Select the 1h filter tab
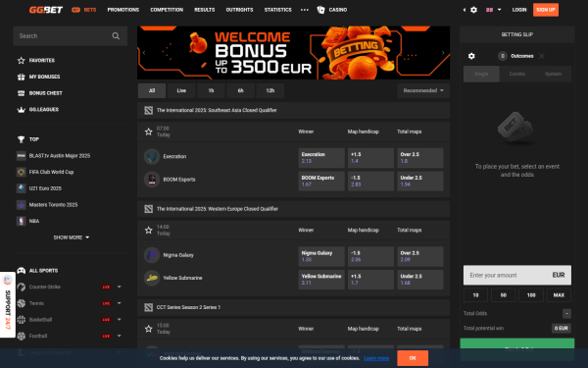 tap(211, 91)
